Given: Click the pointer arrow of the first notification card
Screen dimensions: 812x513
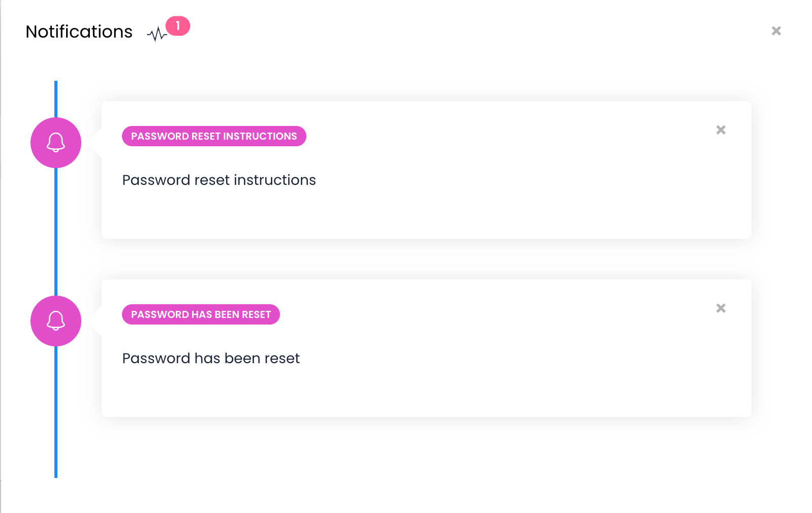Looking at the screenshot, I should [x=95, y=143].
